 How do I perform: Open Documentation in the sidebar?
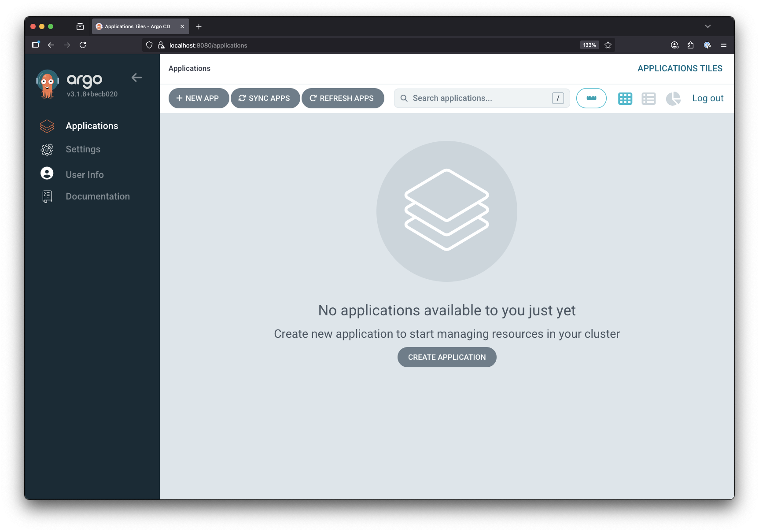98,196
